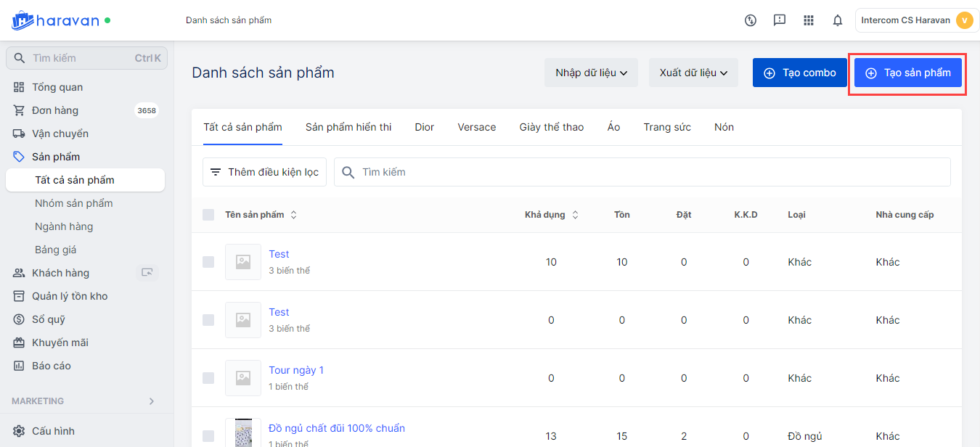The width and height of the screenshot is (980, 447).
Task: Open the Xuất dữ liệu dropdown
Action: tap(693, 73)
